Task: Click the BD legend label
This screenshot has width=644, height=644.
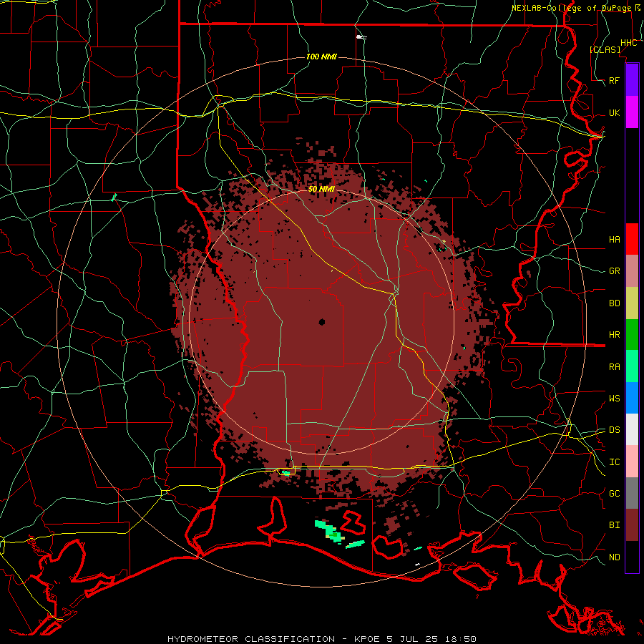Action: (614, 303)
